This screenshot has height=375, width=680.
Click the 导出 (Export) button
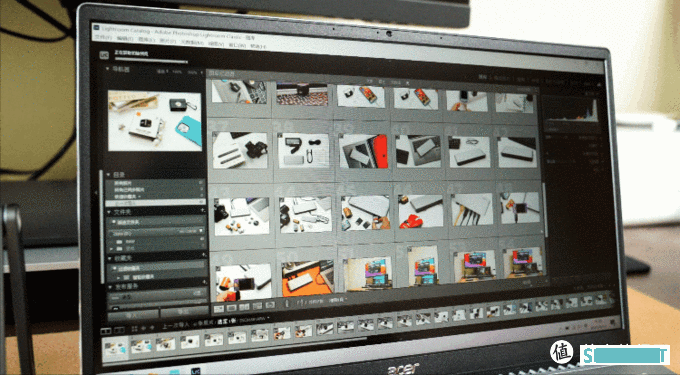pos(184,312)
